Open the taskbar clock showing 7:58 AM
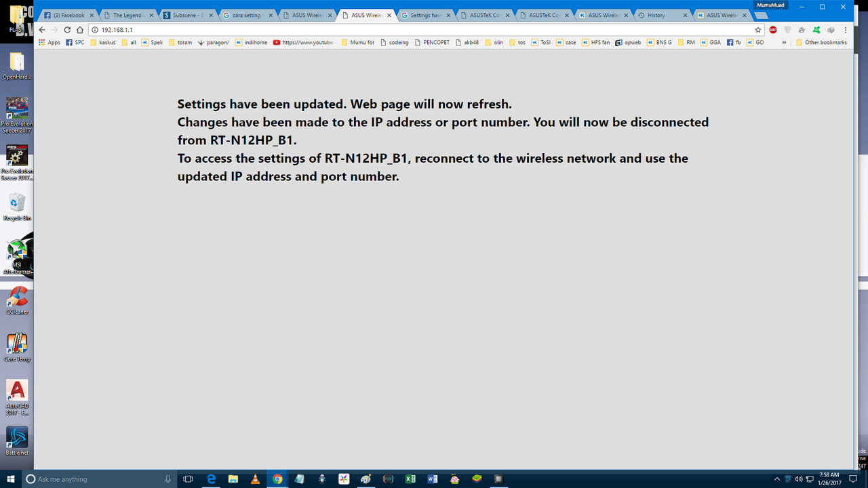 point(829,479)
